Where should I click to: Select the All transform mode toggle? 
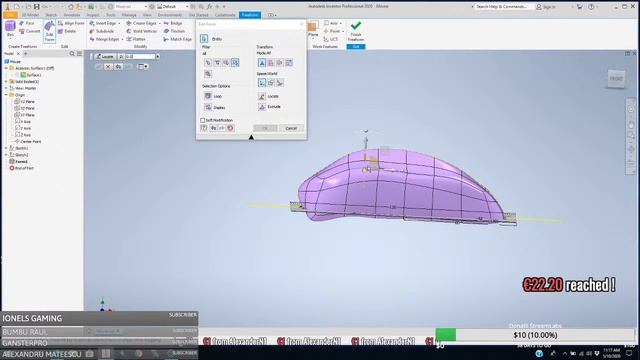point(262,62)
